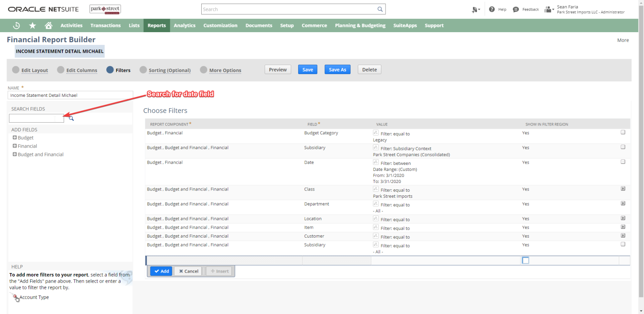This screenshot has width=644, height=314.
Task: Click the Park Street company logo
Action: point(105,9)
